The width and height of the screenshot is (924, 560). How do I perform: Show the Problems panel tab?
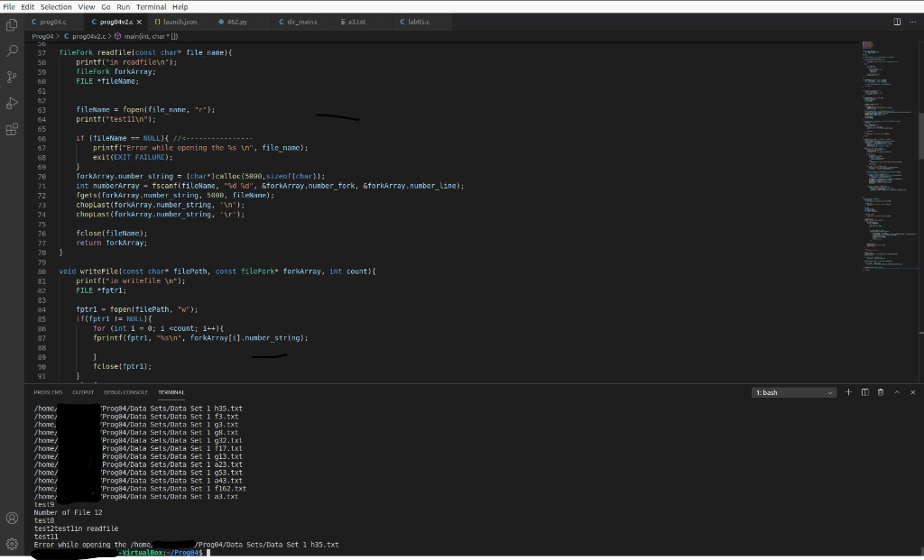point(49,392)
